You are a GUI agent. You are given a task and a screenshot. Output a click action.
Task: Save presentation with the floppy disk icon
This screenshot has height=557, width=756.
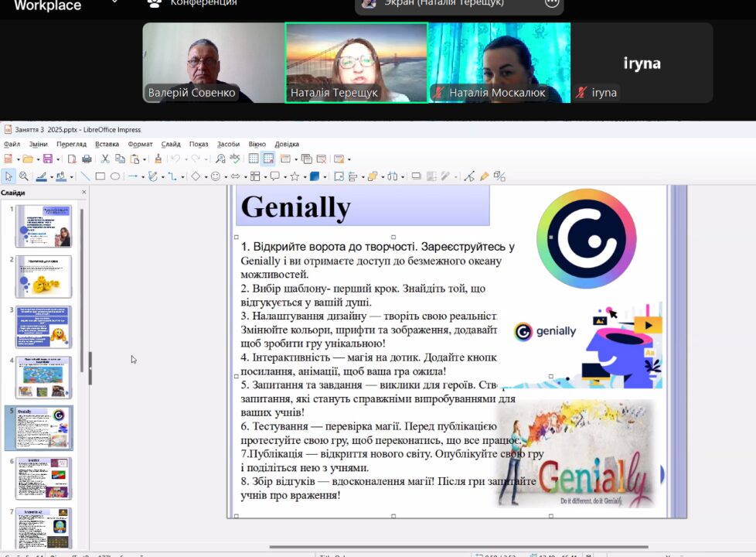(47, 159)
